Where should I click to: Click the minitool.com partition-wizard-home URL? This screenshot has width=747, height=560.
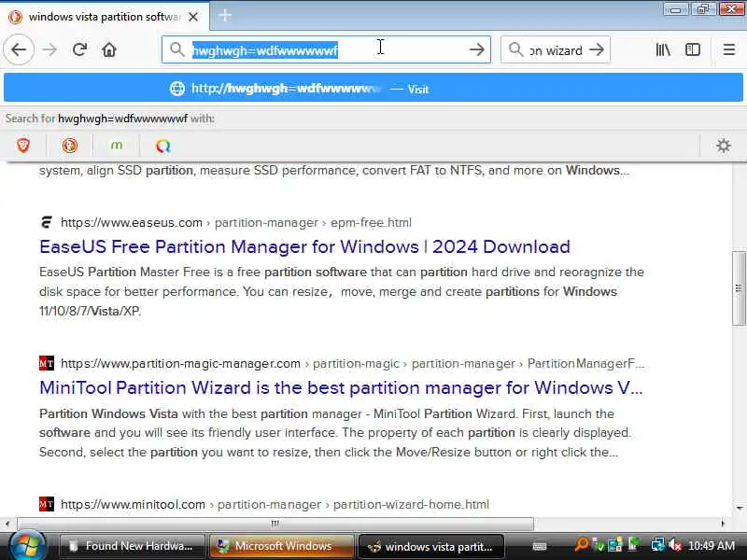(275, 504)
